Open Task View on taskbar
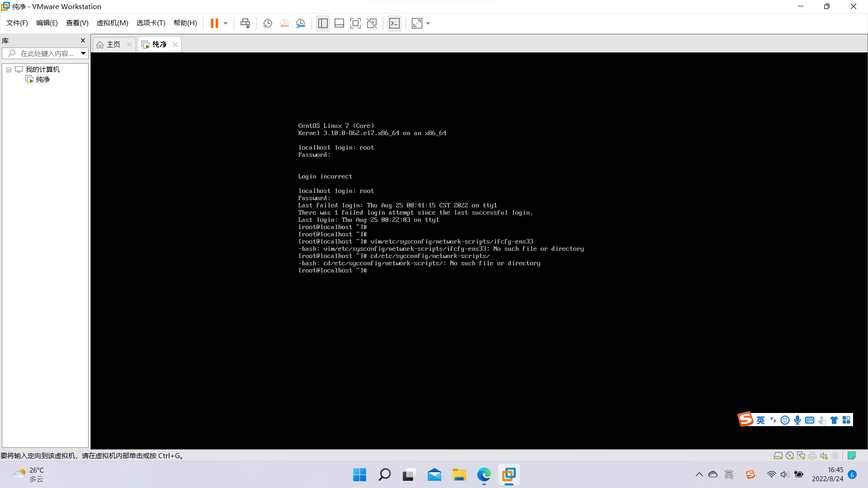Viewport: 868px width, 488px height. [x=409, y=475]
